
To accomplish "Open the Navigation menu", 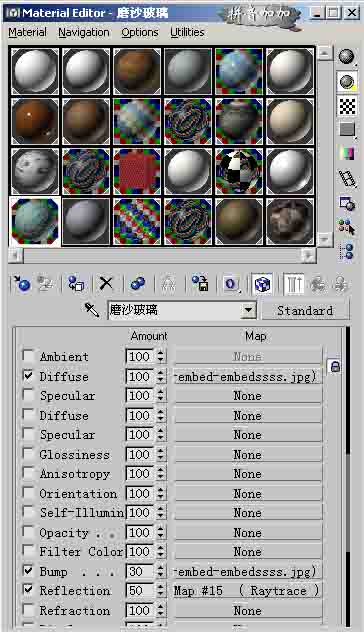I will pos(84,32).
